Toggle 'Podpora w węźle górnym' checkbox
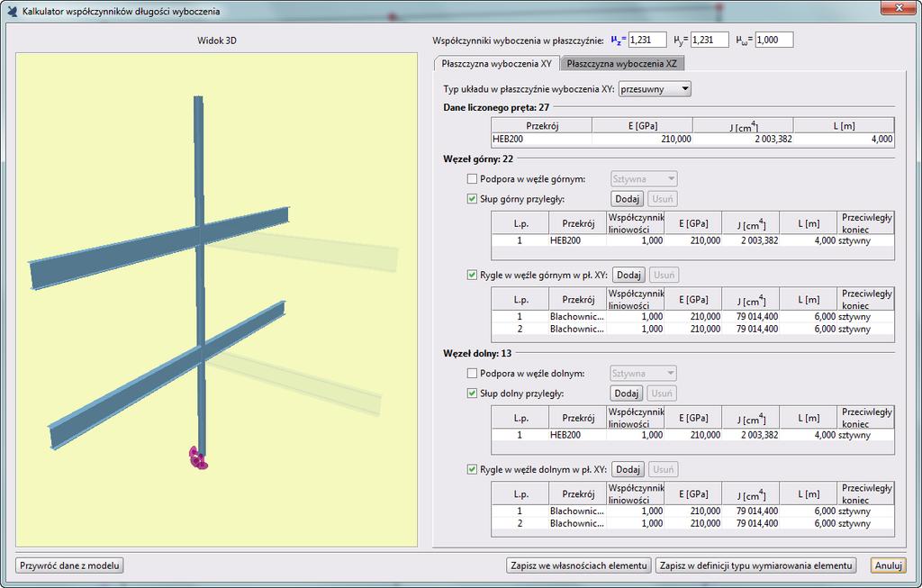Viewport: 922px width, 588px height. pyautogui.click(x=472, y=179)
